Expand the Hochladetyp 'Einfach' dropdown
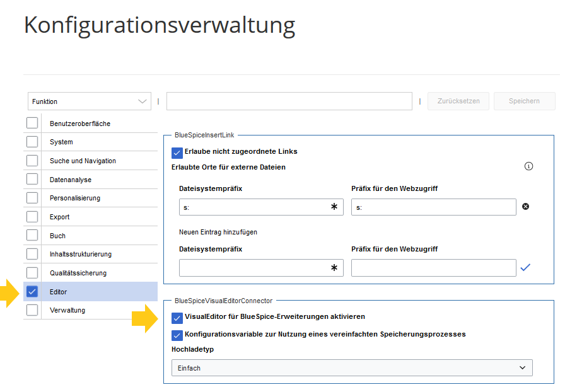This screenshot has height=392, width=577. (x=352, y=367)
